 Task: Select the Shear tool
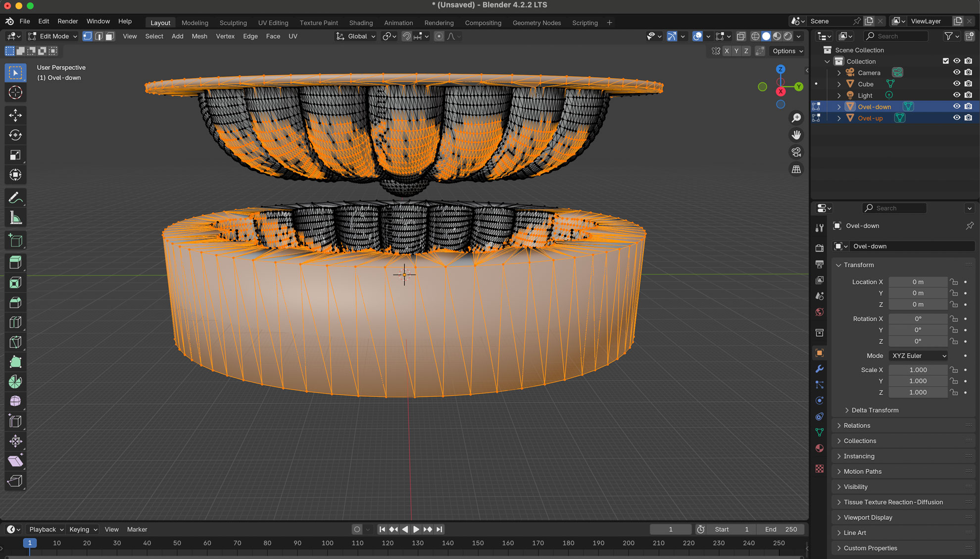tap(15, 461)
